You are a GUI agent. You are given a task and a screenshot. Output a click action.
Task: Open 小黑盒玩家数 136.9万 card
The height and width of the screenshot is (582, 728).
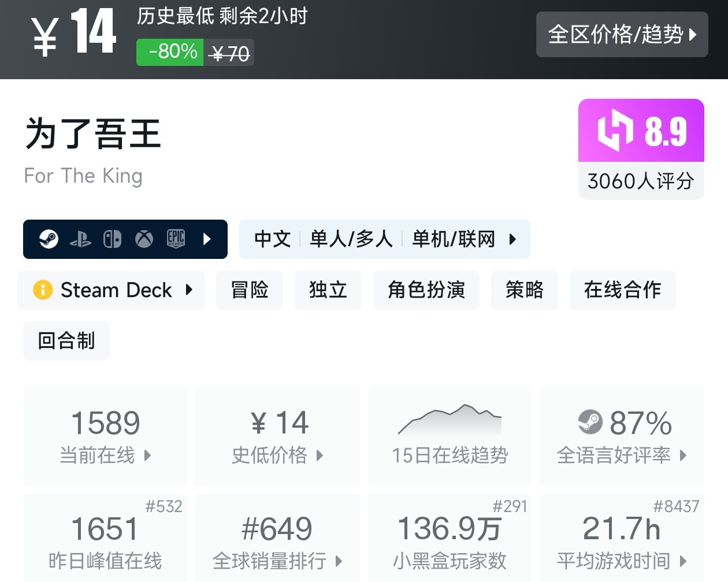pyautogui.click(x=450, y=537)
